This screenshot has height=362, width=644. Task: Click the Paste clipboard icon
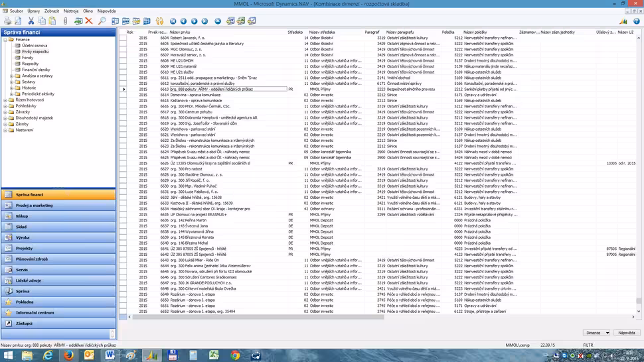point(52,21)
